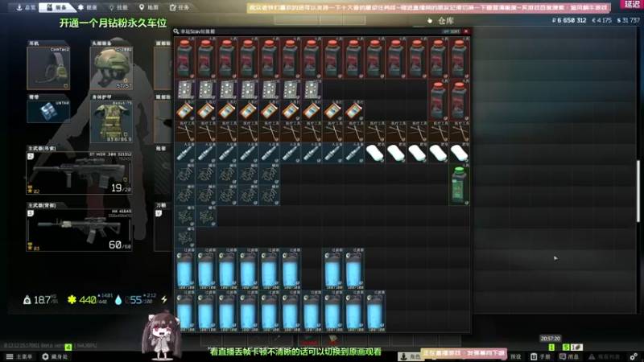Click the ruble balance 6 650 312
Viewport: 644px width, 362px height.
[569, 20]
